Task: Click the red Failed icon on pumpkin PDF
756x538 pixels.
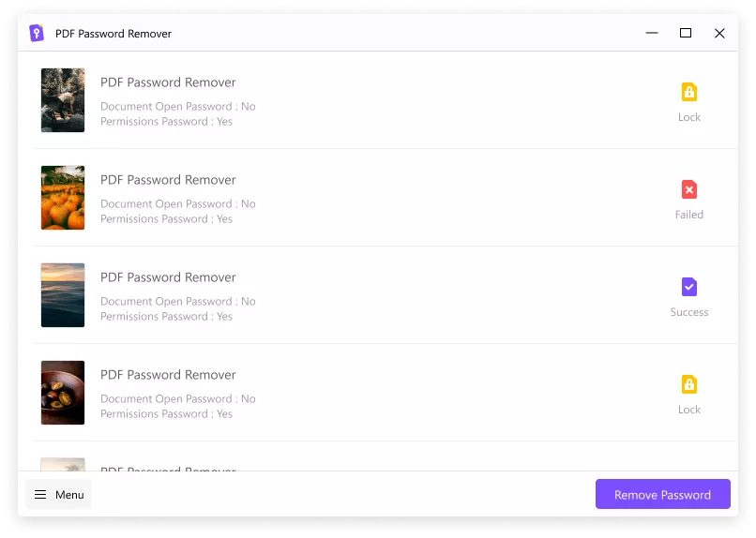Action: (x=689, y=189)
